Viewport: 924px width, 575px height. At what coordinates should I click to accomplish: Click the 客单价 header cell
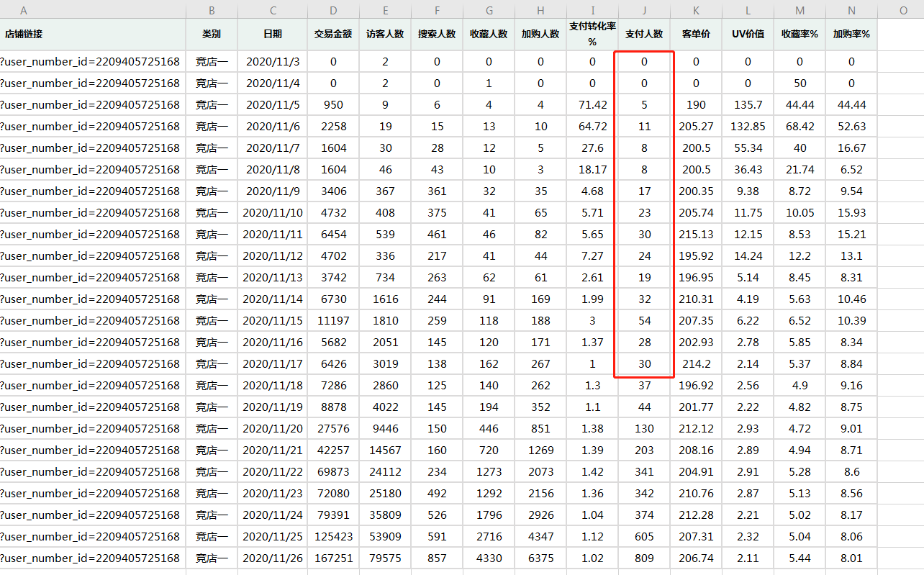[696, 34]
